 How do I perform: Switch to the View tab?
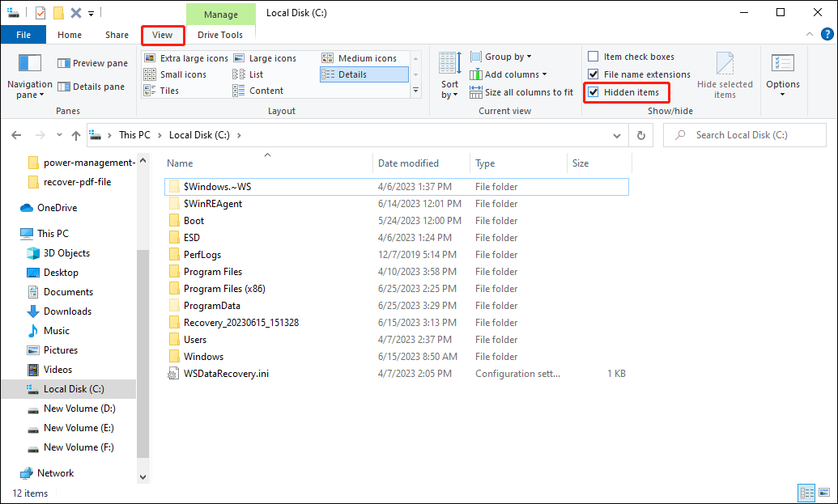pos(163,35)
